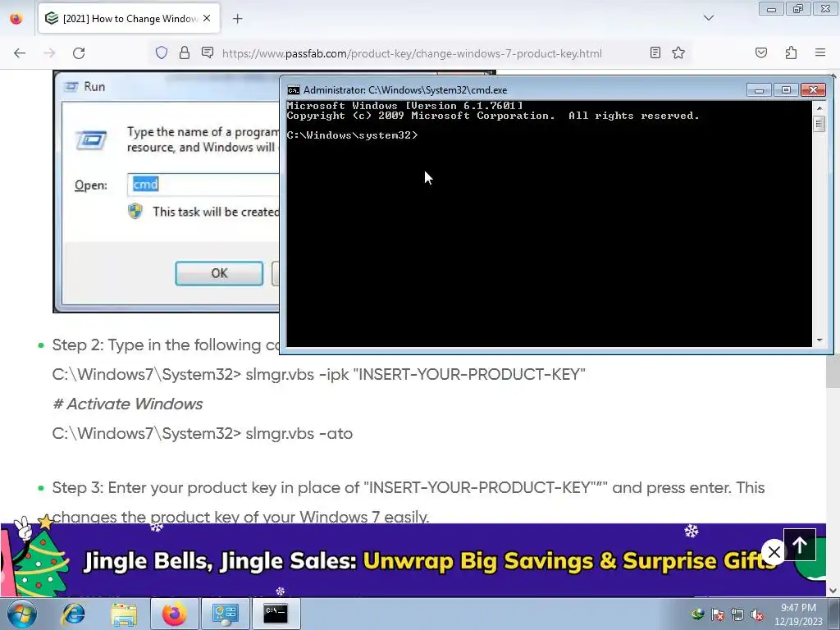Click the back-to-top arrow button
Image resolution: width=840 pixels, height=630 pixels.
click(800, 545)
